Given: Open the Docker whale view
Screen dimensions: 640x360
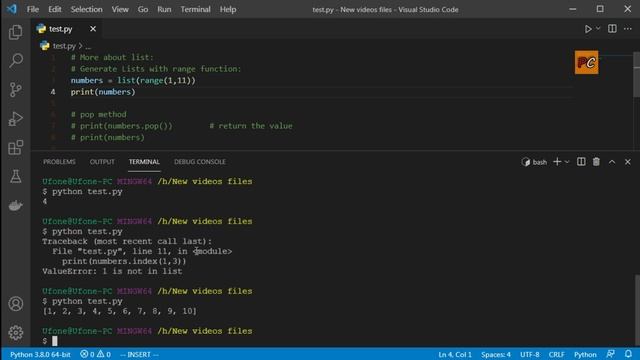Looking at the screenshot, I should pos(16,205).
